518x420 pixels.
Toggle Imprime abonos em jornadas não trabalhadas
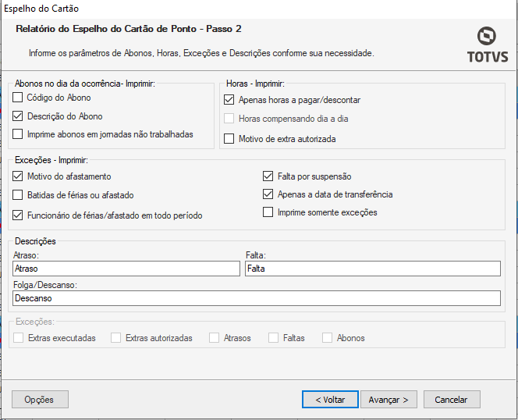pos(19,134)
